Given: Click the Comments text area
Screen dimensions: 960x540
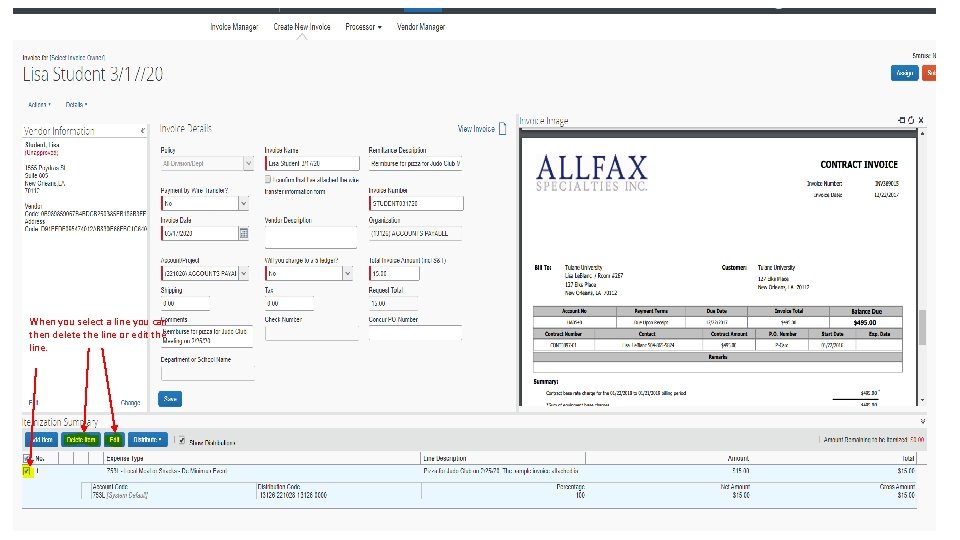Looking at the screenshot, I should point(207,336).
